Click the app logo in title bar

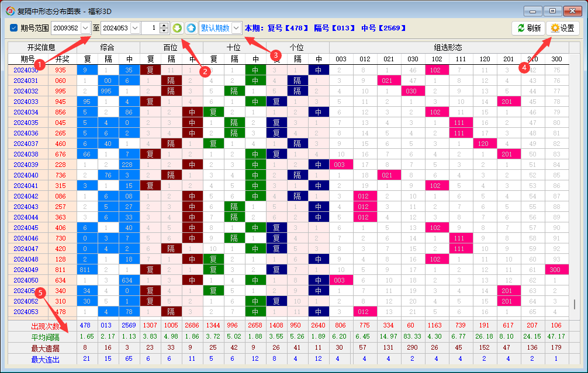pyautogui.click(x=10, y=11)
